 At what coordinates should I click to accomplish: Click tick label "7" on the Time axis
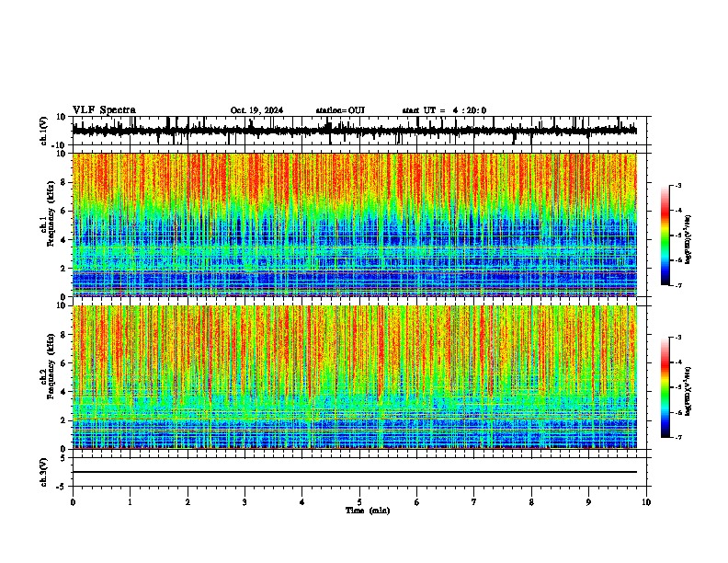tap(474, 502)
